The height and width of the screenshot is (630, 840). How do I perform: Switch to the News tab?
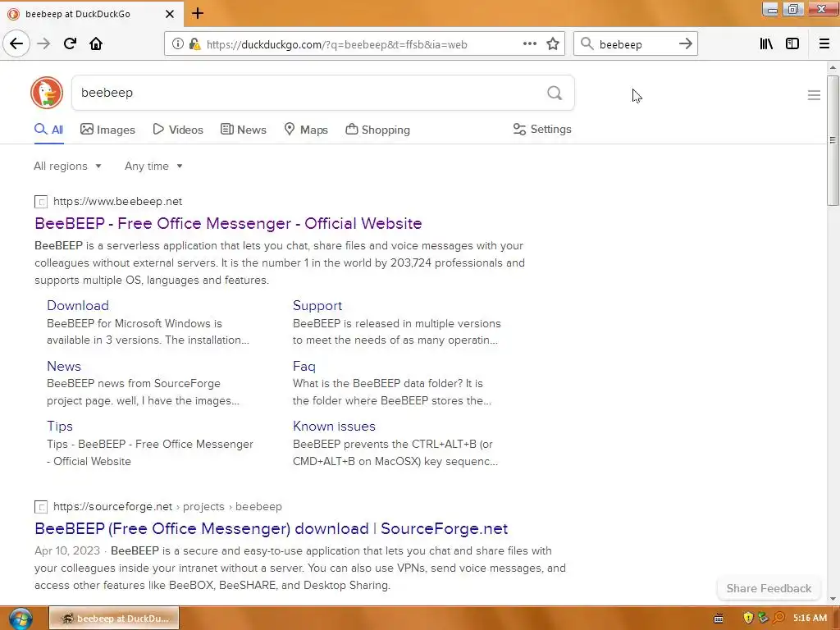point(243,130)
